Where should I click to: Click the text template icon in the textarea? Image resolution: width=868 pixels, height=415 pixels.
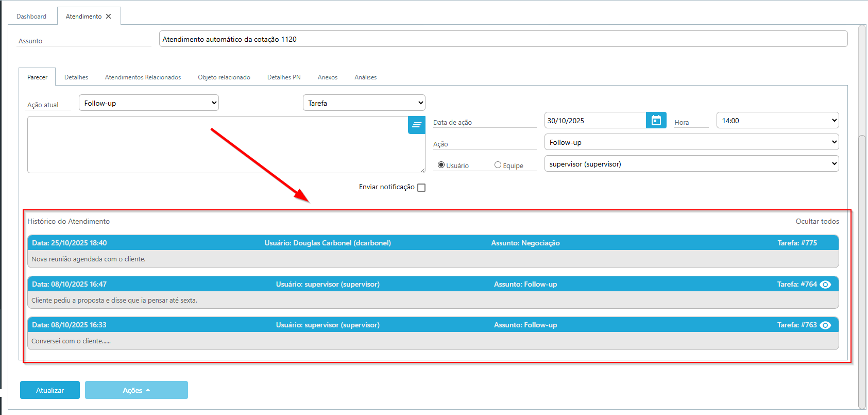tap(416, 125)
